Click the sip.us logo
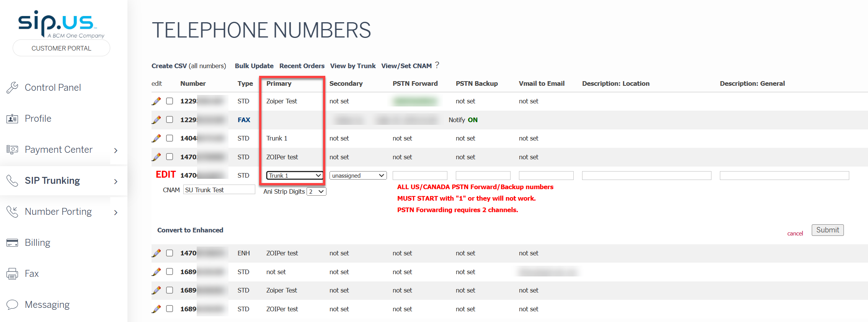868x322 pixels. [61, 24]
